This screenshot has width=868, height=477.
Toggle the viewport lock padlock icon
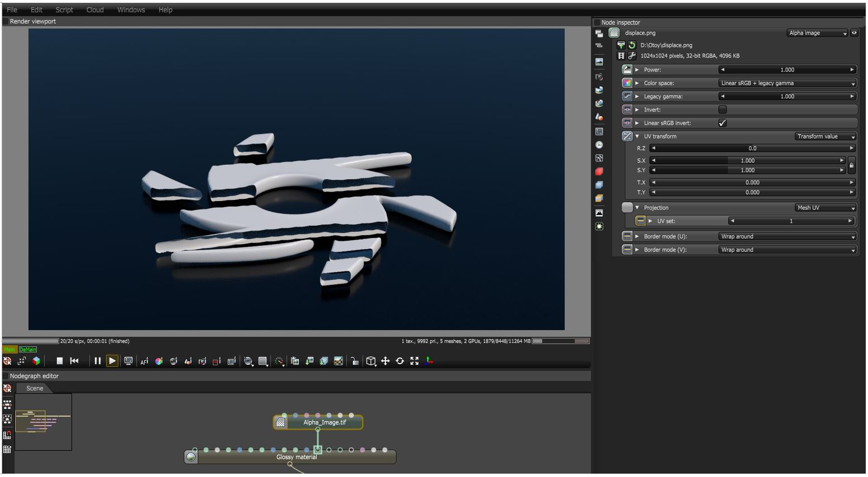355,361
